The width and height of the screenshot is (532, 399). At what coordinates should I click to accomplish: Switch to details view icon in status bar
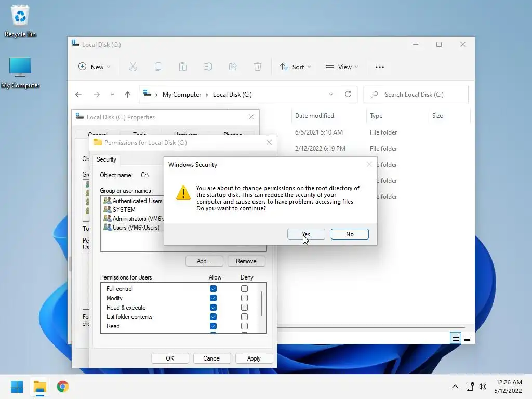[456, 338]
